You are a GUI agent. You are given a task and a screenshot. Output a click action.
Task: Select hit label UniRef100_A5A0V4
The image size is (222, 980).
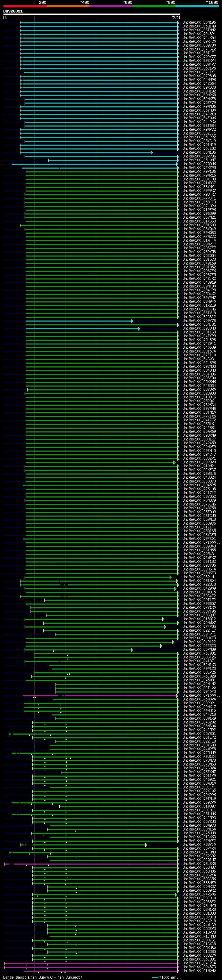click(199, 699)
